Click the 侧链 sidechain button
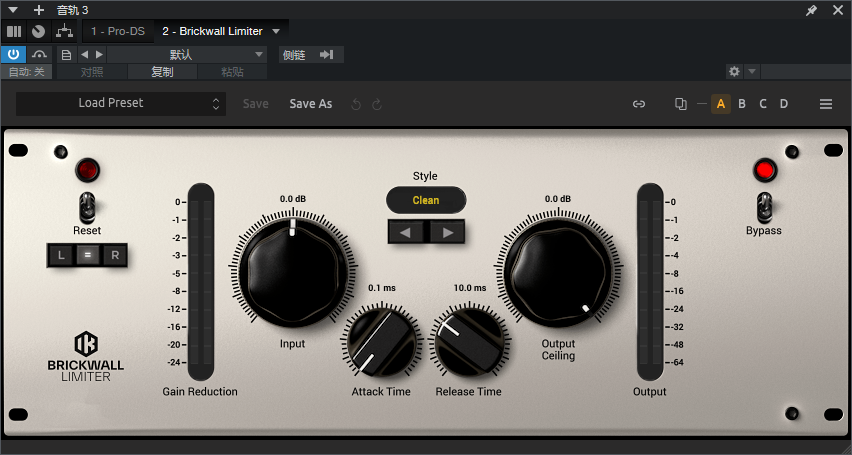852x455 pixels. [x=294, y=55]
